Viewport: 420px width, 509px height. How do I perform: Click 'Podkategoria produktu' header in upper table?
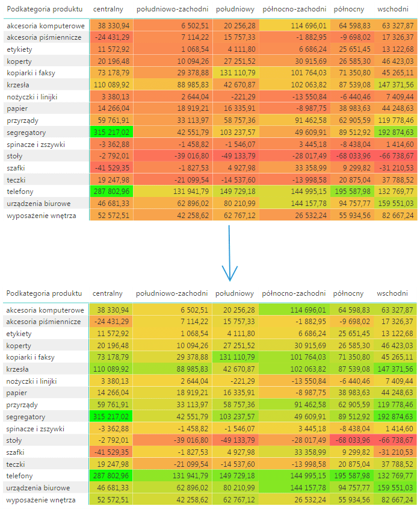[44, 10]
